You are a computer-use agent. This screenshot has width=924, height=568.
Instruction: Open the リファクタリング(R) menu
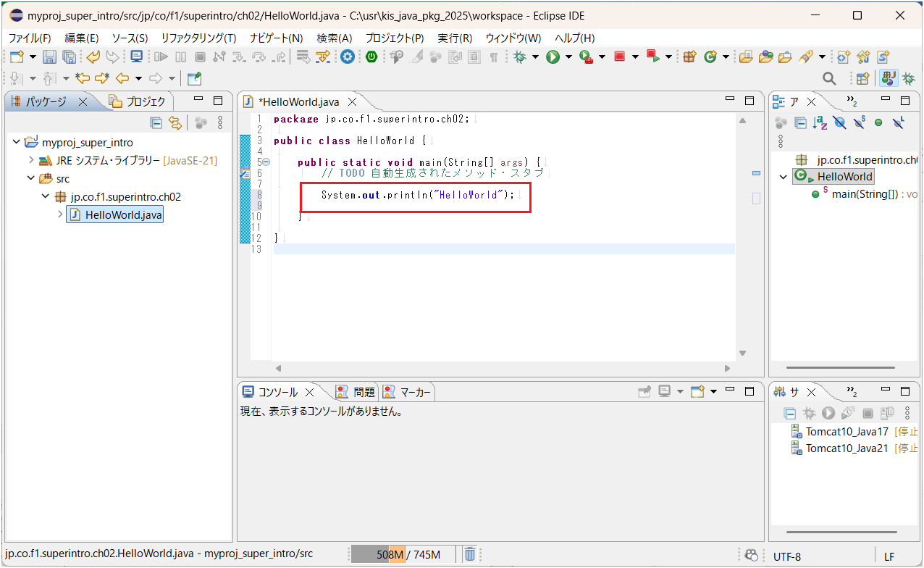click(198, 38)
